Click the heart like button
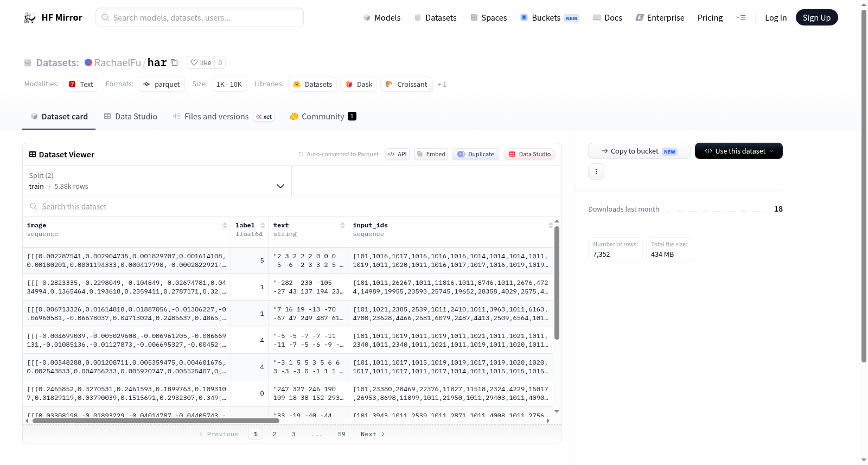The width and height of the screenshot is (868, 465). 201,62
